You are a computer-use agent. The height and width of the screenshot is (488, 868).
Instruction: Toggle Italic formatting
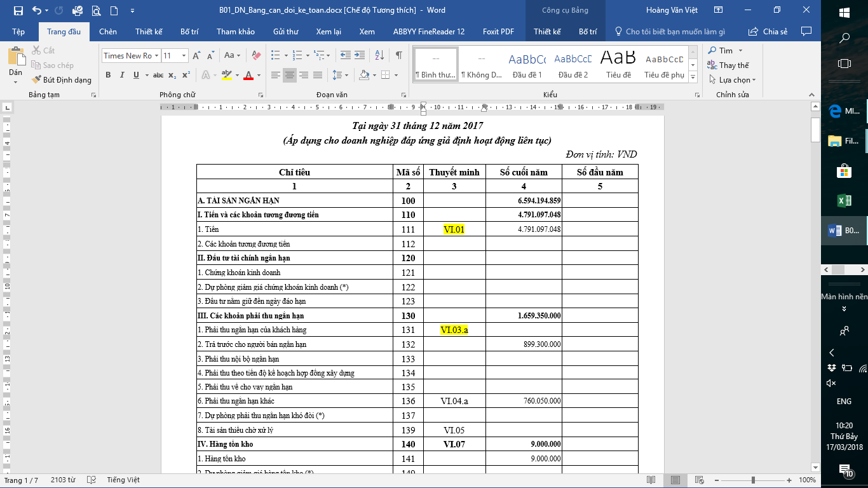122,75
